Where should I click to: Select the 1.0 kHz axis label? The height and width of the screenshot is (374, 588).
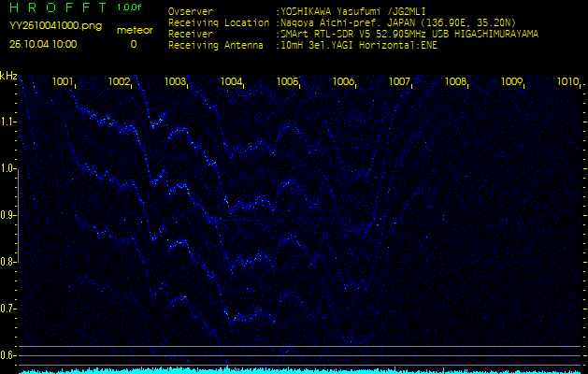coord(8,168)
